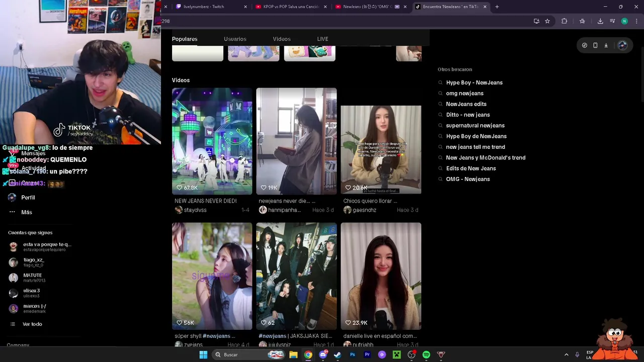Open the Chrome profile avatar N

tap(624, 21)
